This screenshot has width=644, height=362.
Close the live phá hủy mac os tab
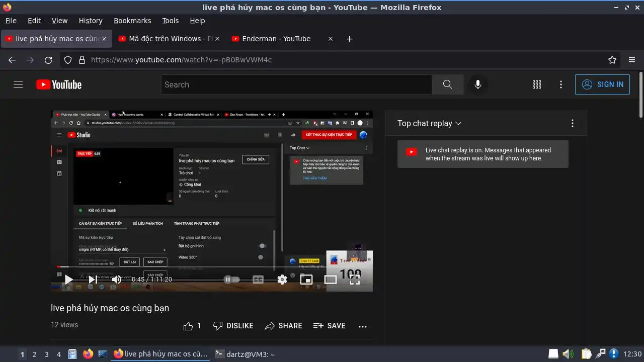[104, 39]
